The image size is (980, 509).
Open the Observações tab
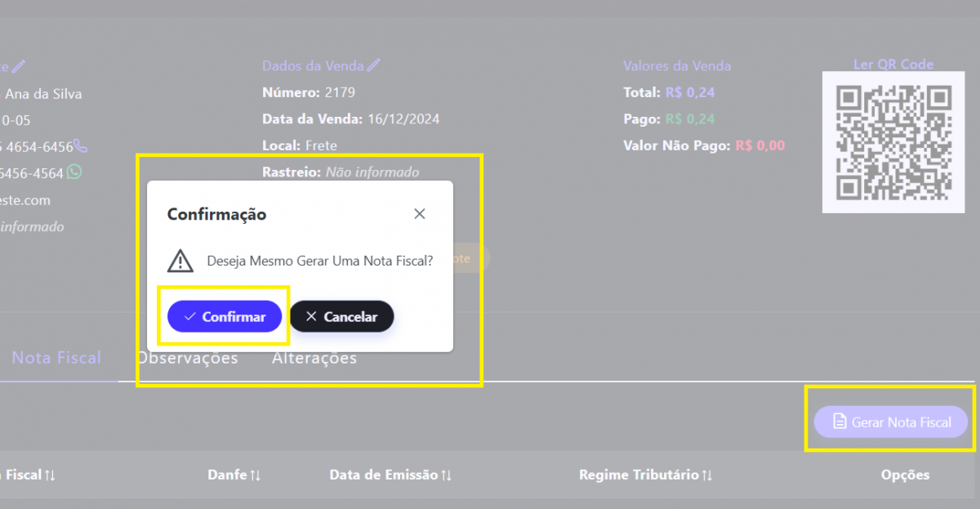[x=188, y=359]
